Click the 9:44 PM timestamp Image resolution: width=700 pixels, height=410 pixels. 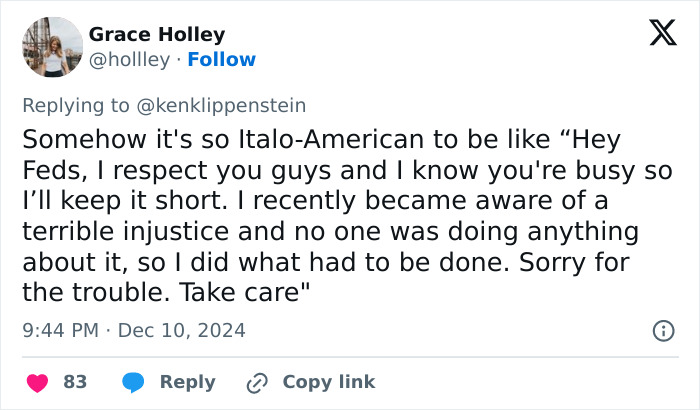(58, 330)
